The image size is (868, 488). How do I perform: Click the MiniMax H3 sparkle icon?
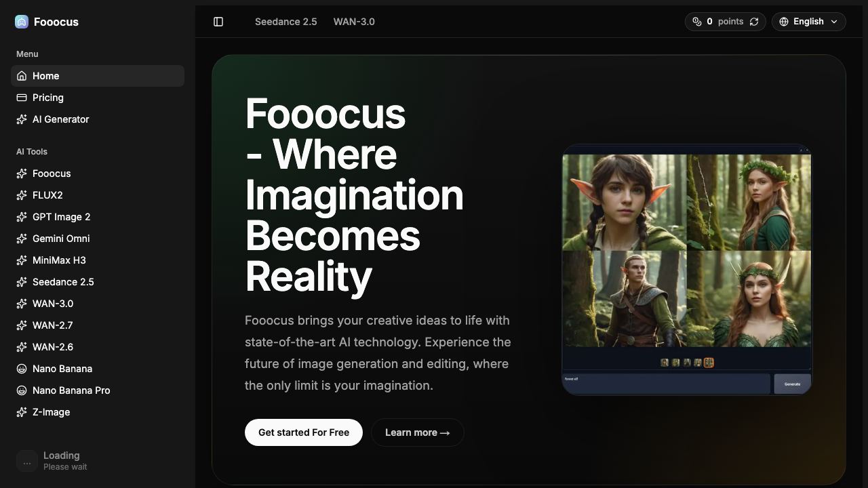tap(22, 260)
